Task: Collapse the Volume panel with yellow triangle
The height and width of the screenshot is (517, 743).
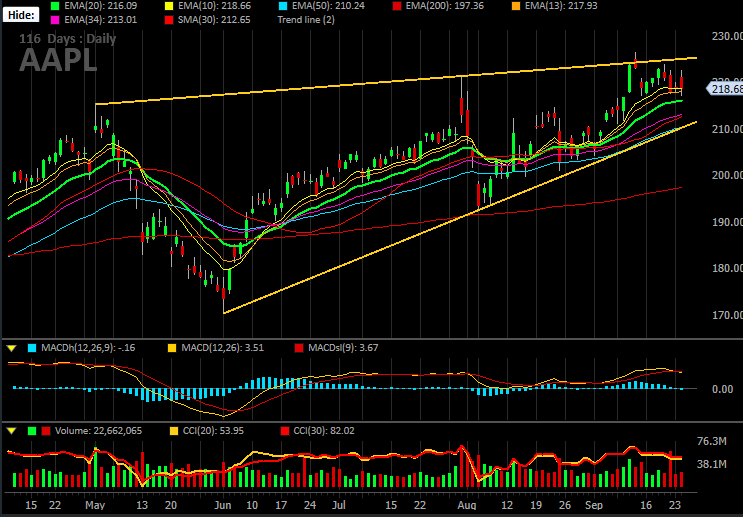Action: 12,431
